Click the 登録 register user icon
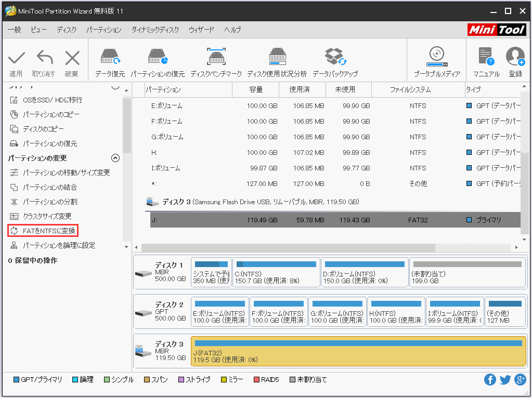 (515, 57)
